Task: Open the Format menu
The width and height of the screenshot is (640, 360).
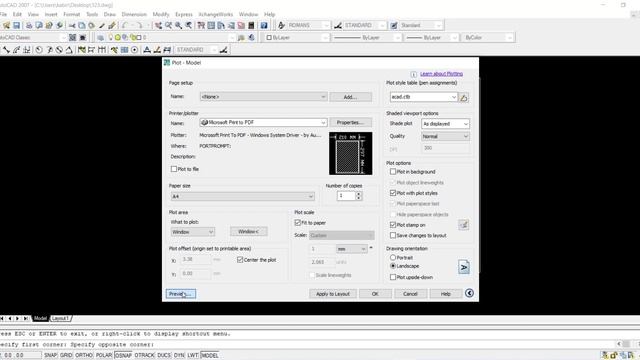Action: pos(71,14)
